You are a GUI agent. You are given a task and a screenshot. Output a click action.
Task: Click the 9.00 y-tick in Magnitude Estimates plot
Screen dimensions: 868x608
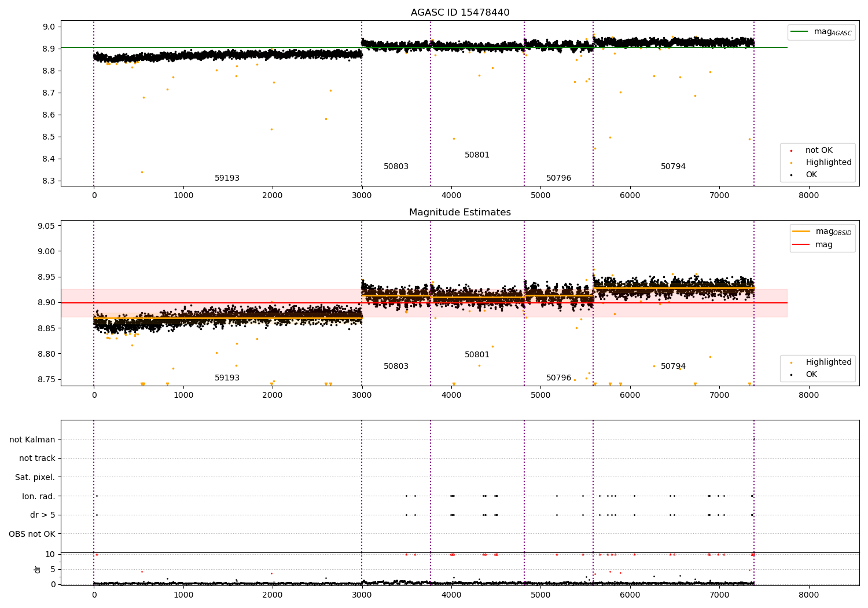tap(47, 251)
